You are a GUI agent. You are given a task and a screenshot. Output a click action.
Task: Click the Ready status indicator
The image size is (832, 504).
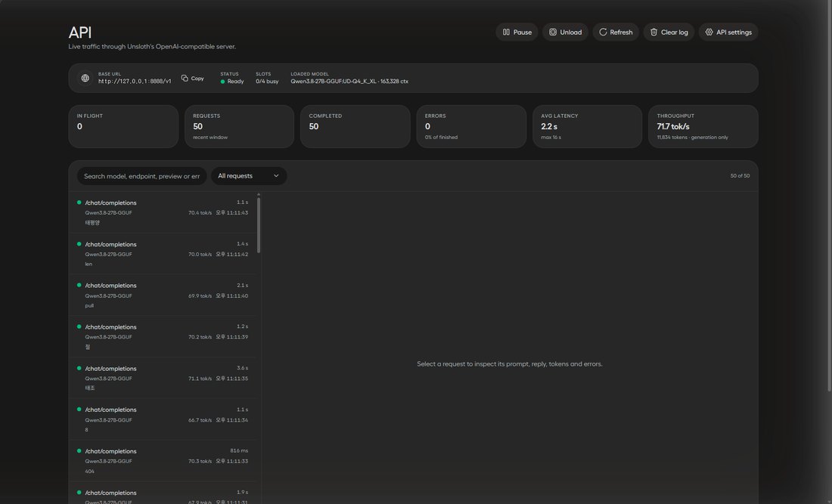[232, 82]
